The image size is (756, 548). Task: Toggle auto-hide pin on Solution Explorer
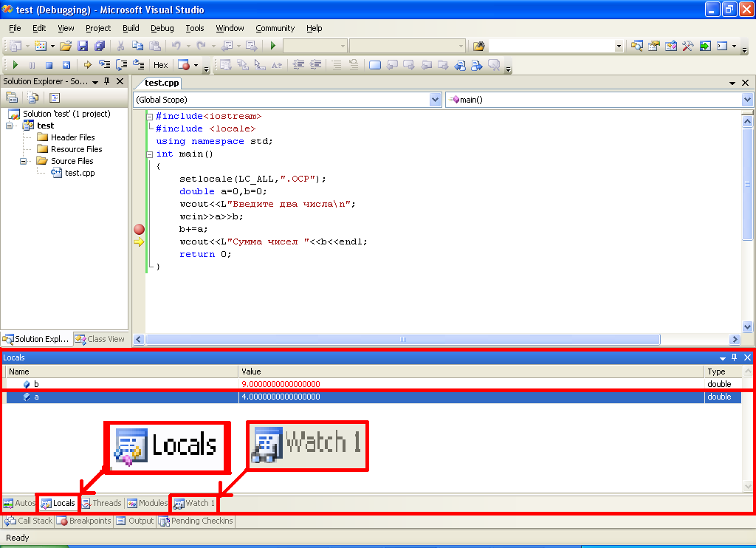(x=106, y=81)
